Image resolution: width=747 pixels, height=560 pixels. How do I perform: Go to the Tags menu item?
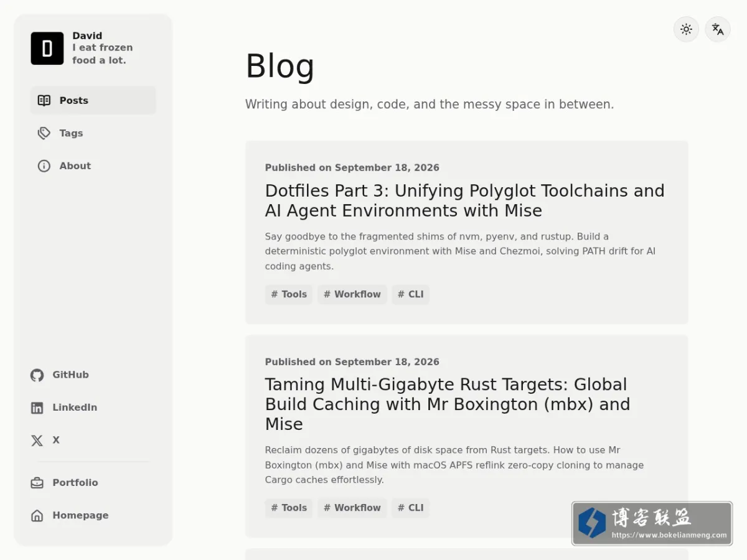93,133
